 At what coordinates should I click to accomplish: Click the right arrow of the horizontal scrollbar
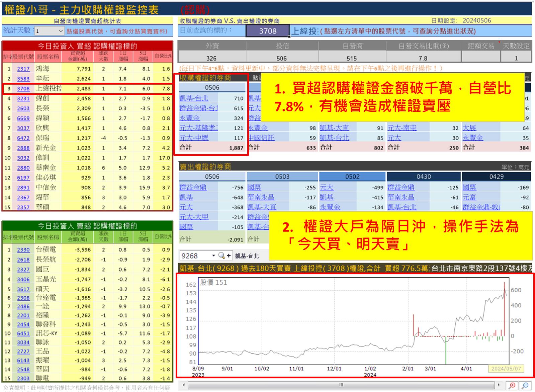pos(499,385)
